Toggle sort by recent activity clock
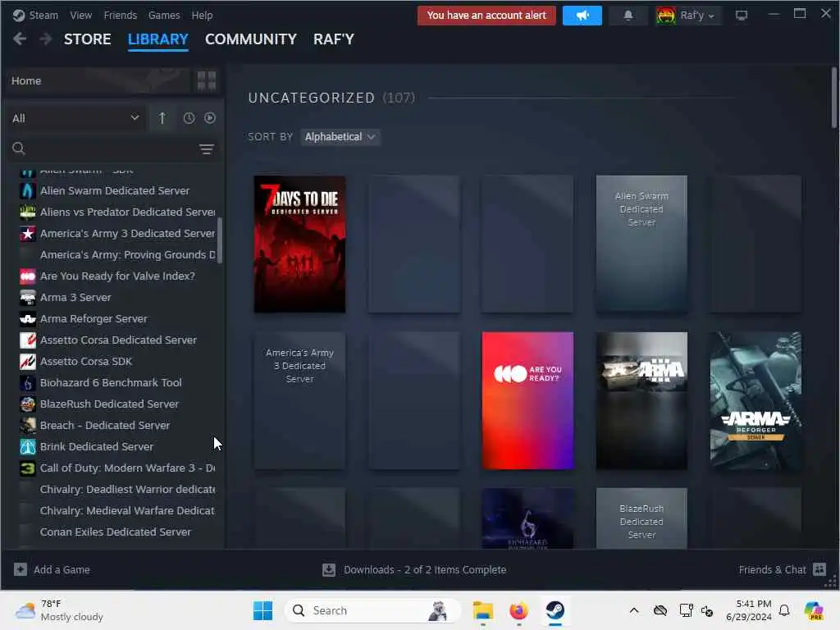The width and height of the screenshot is (840, 630). [x=189, y=118]
